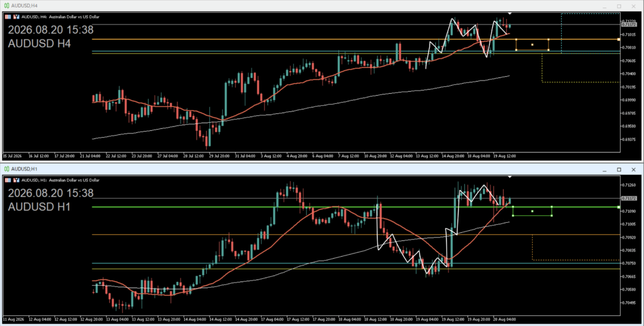Close the AUDUSD,H1 chart window
The width and height of the screenshot is (644, 326).
633,170
